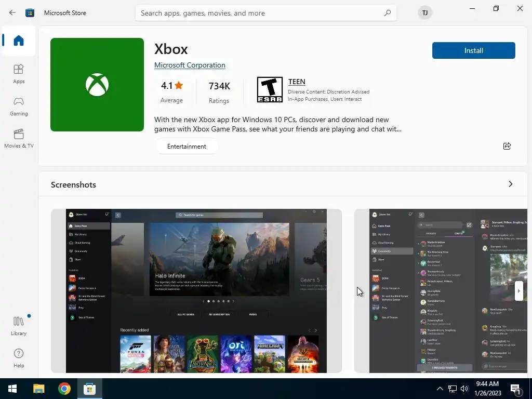Open the TEEN rating details link
Screen dimensions: 532x399
[297, 82]
